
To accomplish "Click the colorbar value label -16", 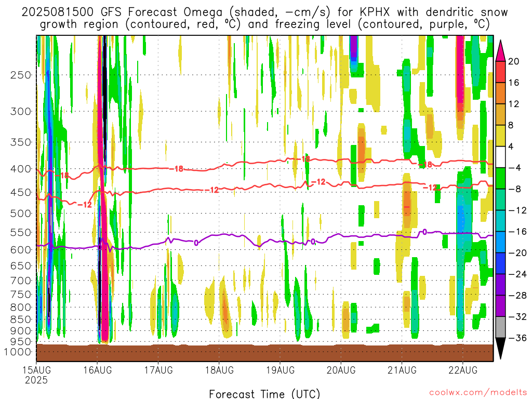I will pos(517,232).
